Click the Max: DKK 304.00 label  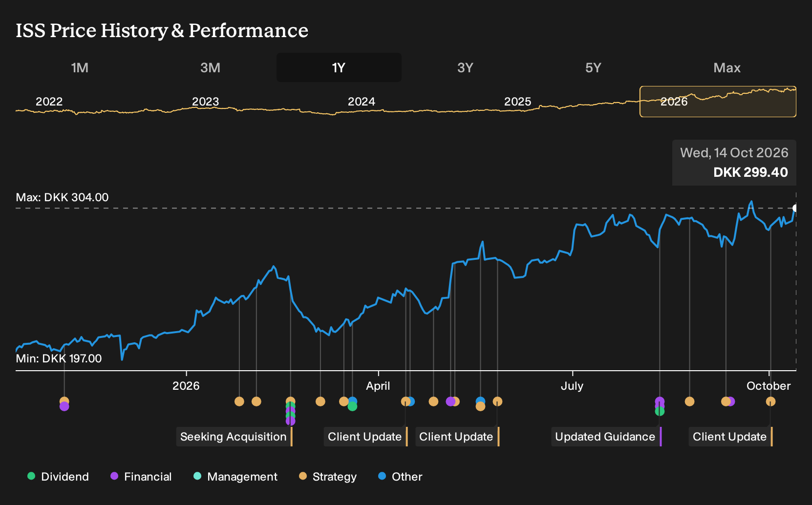62,197
